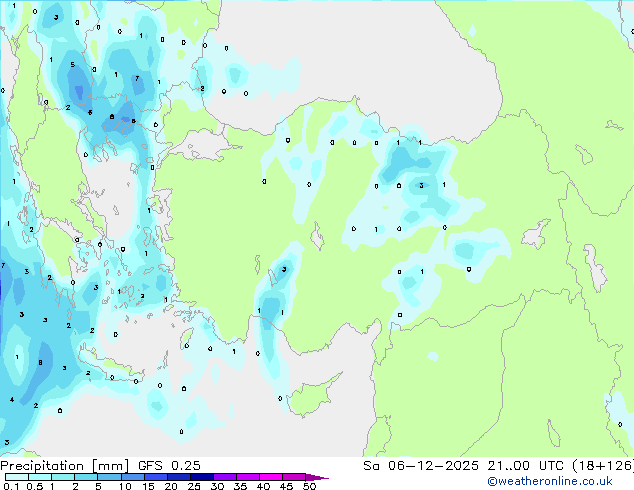This screenshot has width=634, height=490.
Task: Click the Sa 06-12-2025 21..00 UTC timestamp
Action: (x=498, y=466)
